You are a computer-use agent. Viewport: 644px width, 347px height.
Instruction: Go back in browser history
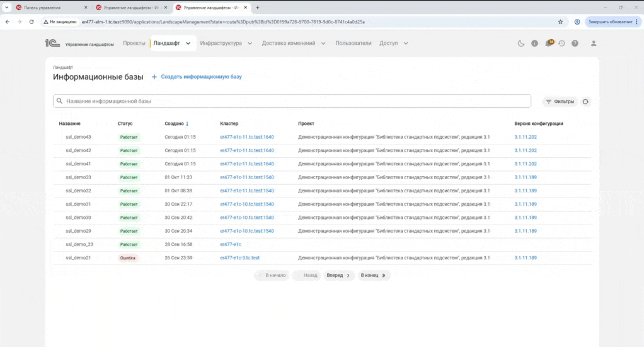tap(8, 22)
